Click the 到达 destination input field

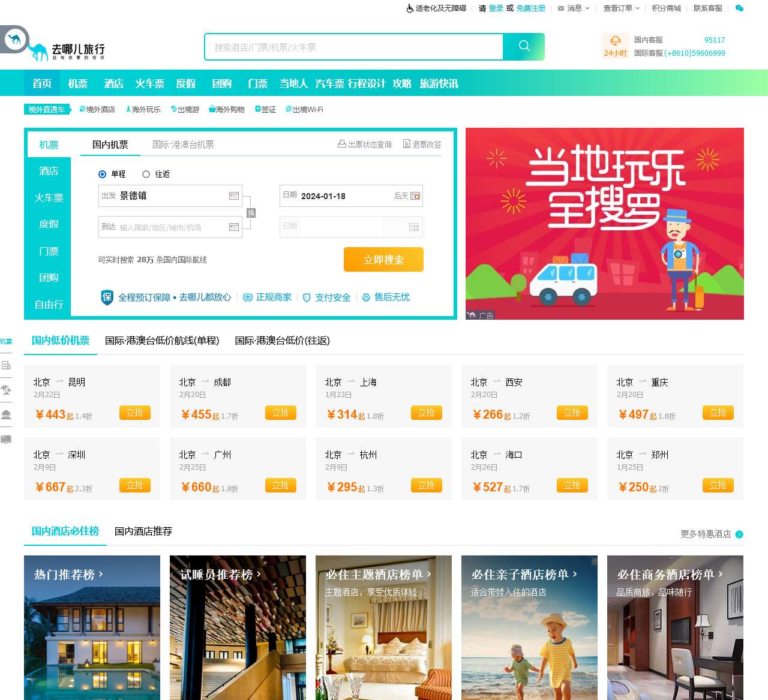pos(170,227)
